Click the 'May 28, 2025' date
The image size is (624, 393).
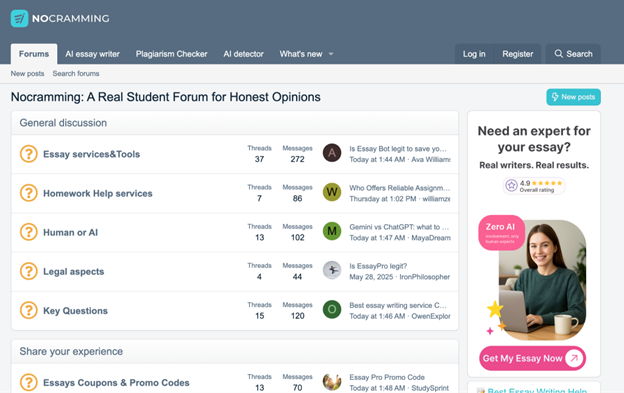point(371,277)
